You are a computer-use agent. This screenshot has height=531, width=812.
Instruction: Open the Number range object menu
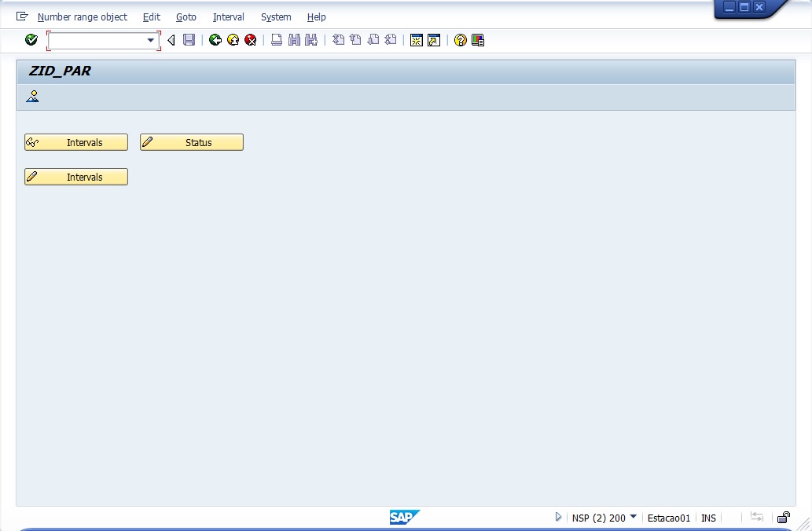[82, 16]
